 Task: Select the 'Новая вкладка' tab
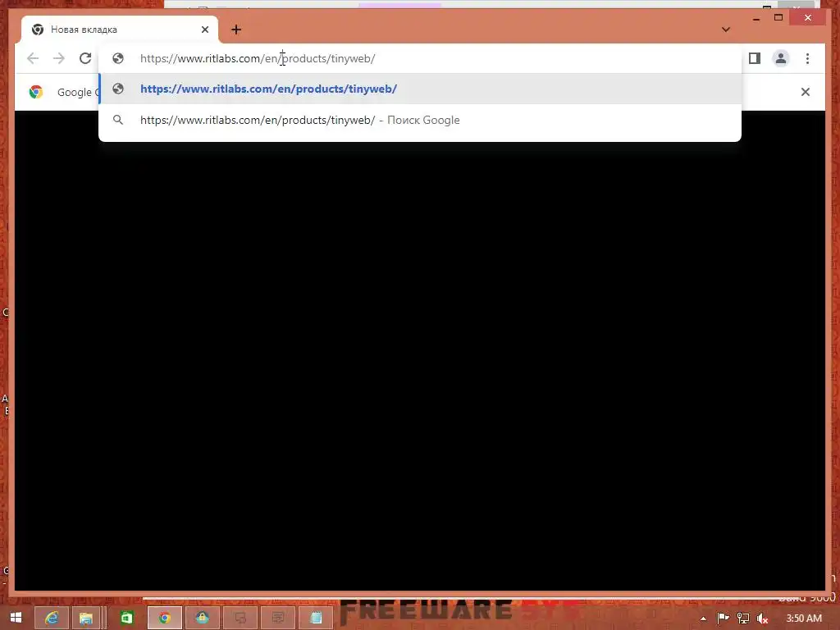coord(120,30)
